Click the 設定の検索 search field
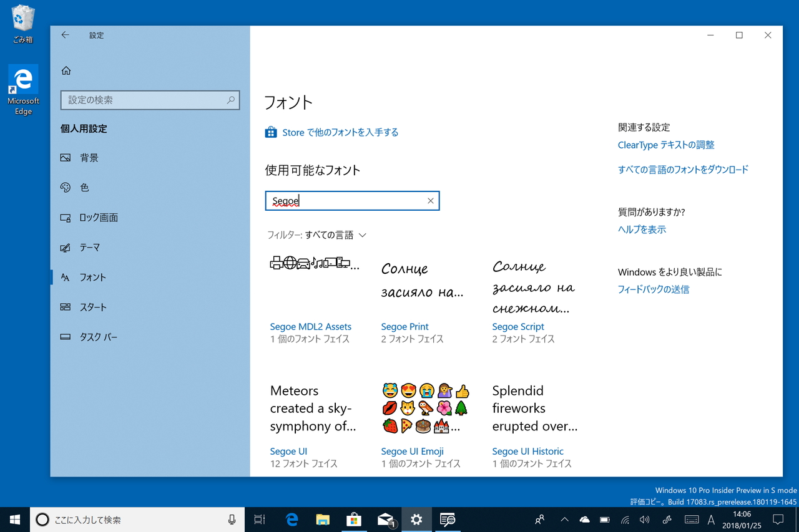Viewport: 799px width, 532px height. 150,100
